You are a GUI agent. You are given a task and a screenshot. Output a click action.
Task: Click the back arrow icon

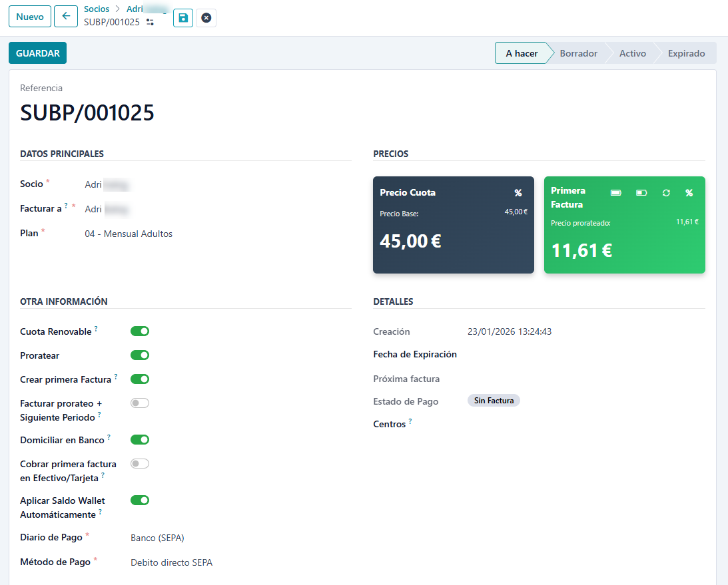66,17
